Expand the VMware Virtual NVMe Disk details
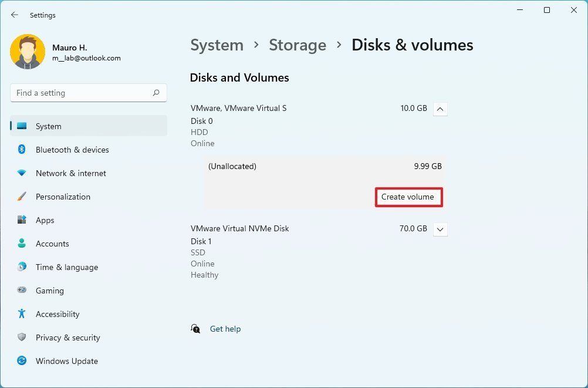This screenshot has width=588, height=388. (x=440, y=229)
